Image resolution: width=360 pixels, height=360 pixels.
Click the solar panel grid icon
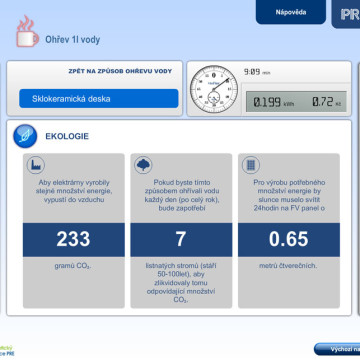[x=251, y=165]
